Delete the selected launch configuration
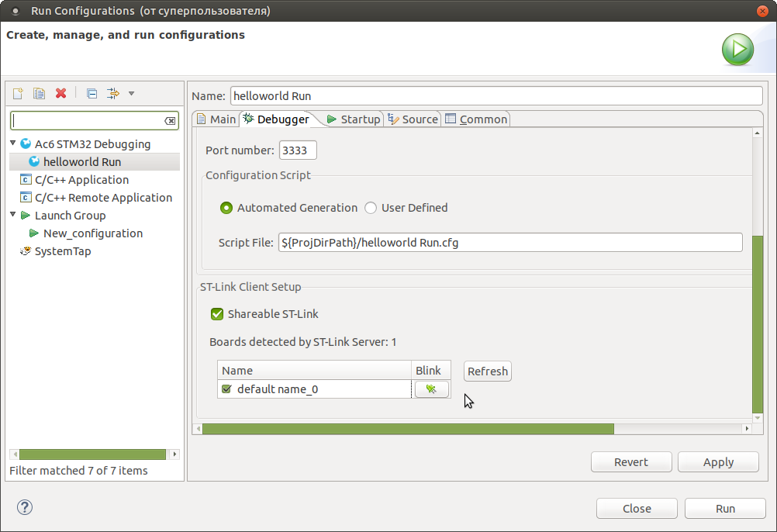 click(x=60, y=94)
